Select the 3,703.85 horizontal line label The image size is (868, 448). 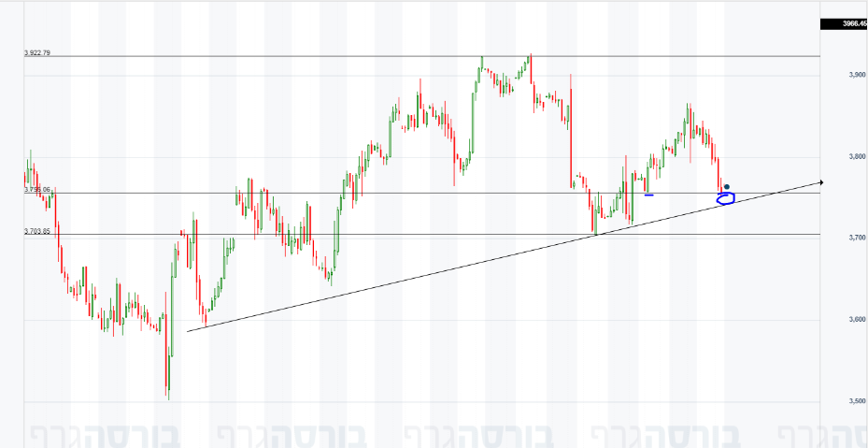click(x=37, y=231)
